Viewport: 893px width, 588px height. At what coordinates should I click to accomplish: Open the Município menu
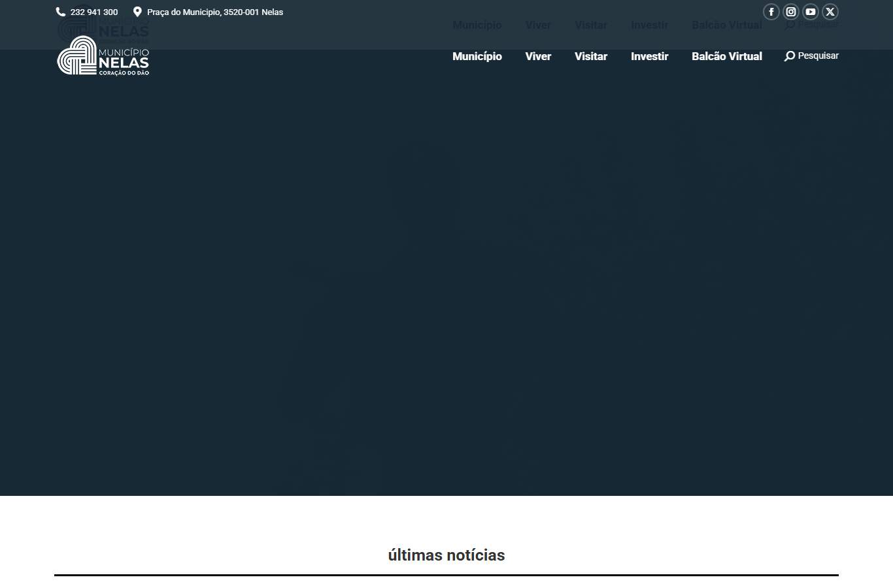[477, 56]
